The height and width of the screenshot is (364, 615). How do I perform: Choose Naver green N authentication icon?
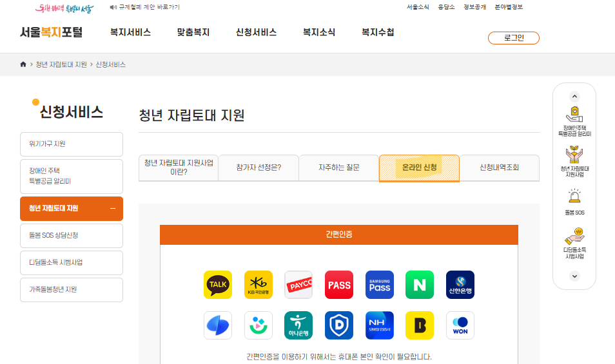[420, 285]
